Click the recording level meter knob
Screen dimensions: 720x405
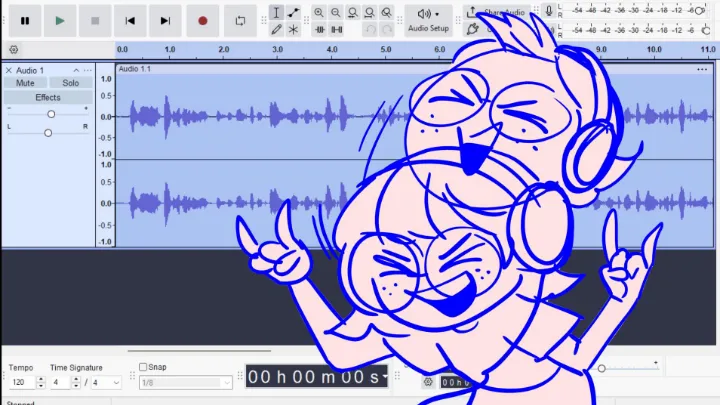(699, 11)
